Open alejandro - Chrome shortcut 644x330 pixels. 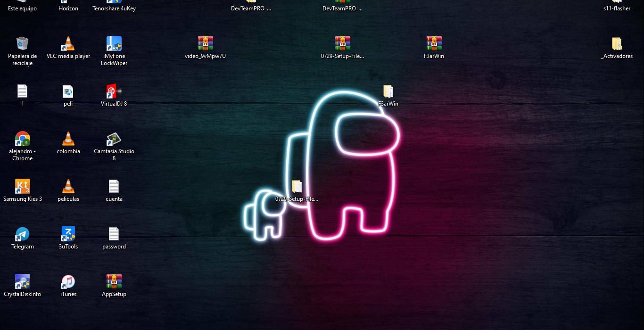pyautogui.click(x=22, y=139)
